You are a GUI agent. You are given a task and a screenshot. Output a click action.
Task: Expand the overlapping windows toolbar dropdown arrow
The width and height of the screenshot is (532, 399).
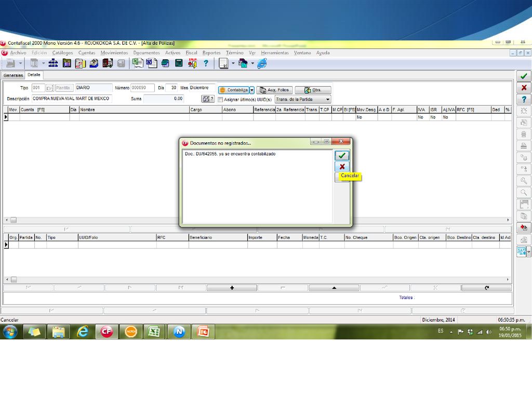[253, 63]
